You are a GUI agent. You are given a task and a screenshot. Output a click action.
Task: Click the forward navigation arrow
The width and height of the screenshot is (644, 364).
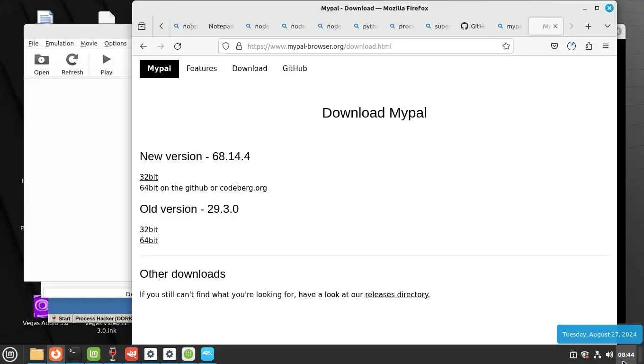(x=161, y=46)
